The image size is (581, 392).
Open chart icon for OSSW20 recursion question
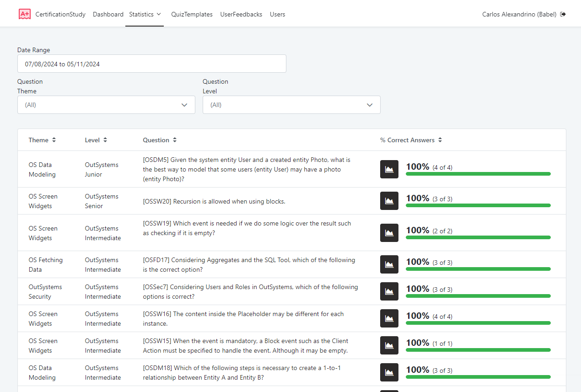389,201
